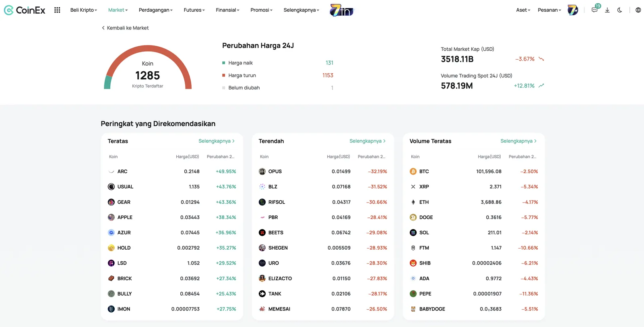Image resolution: width=644 pixels, height=327 pixels.
Task: Click the AZUR coin icon
Action: (111, 233)
